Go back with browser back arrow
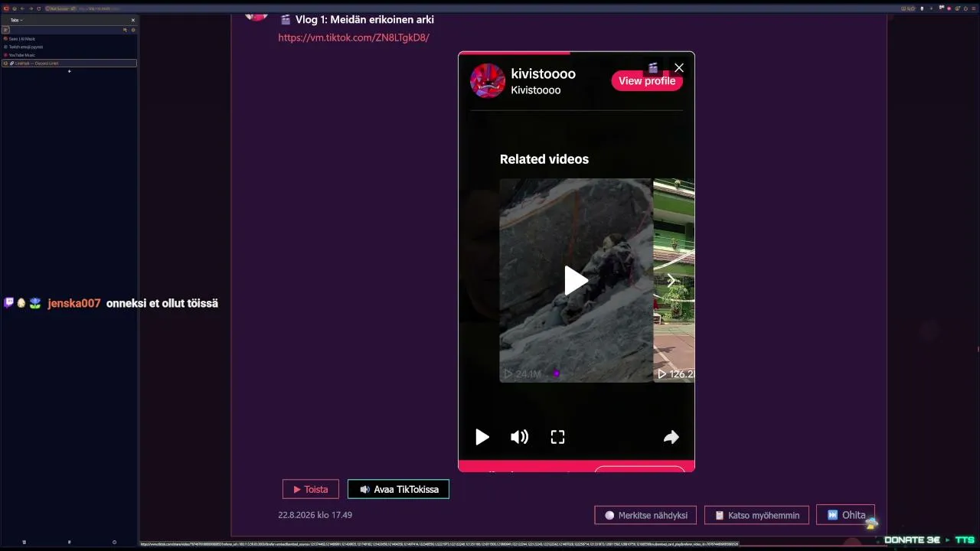This screenshot has width=980, height=551. coord(22,8)
